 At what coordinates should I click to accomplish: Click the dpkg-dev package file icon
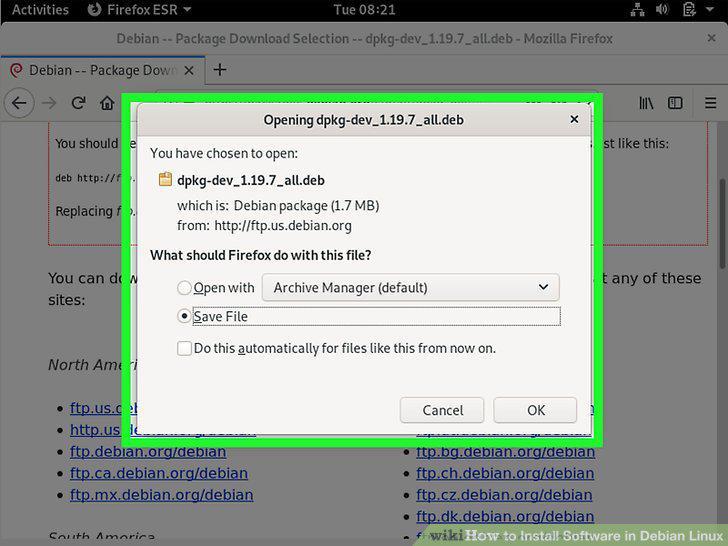165,179
